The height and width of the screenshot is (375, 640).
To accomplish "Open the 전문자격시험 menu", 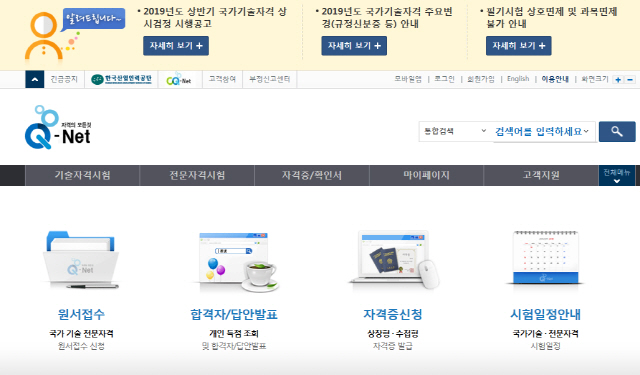I will click(x=197, y=175).
